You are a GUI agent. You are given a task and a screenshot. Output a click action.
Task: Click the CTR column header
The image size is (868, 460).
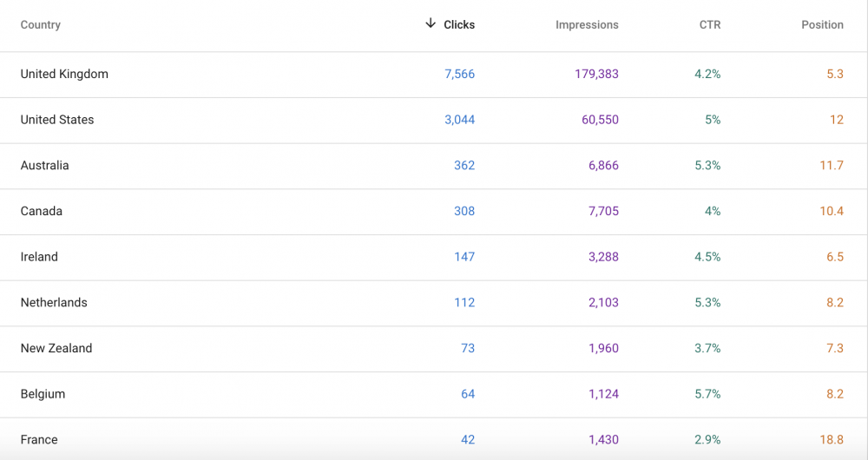coord(710,25)
